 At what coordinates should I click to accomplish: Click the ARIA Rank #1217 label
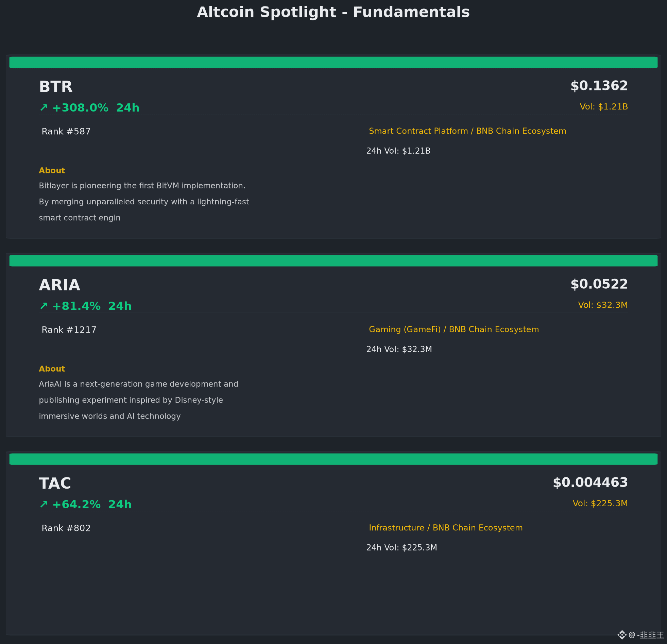coord(69,330)
